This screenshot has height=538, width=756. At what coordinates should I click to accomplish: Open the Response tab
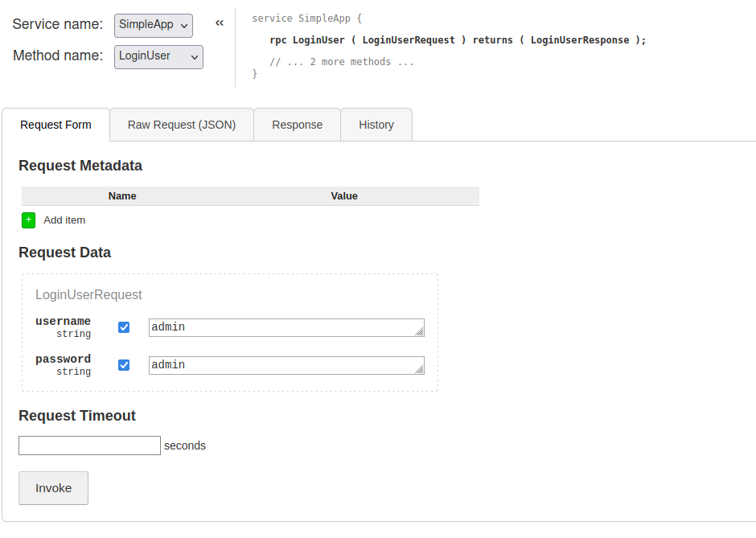coord(297,125)
